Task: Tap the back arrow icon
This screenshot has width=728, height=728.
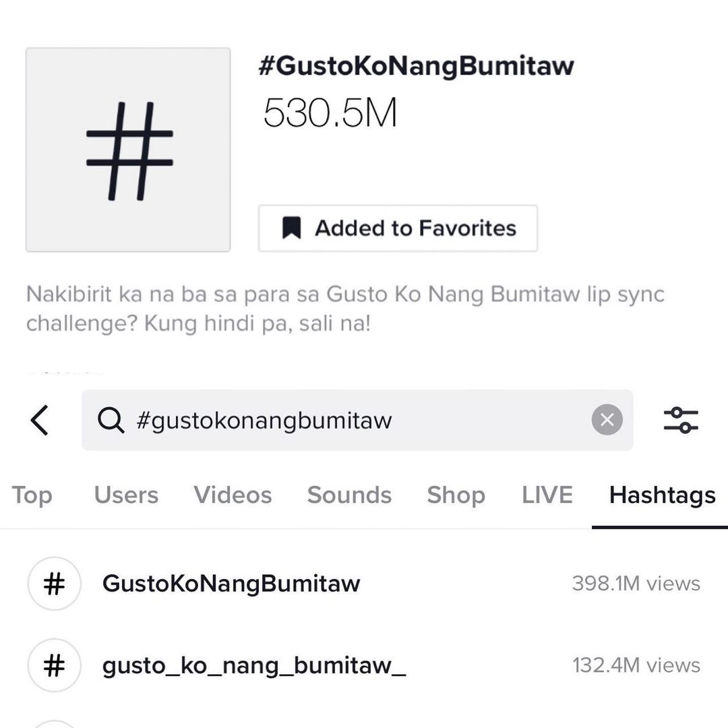Action: click(x=40, y=421)
